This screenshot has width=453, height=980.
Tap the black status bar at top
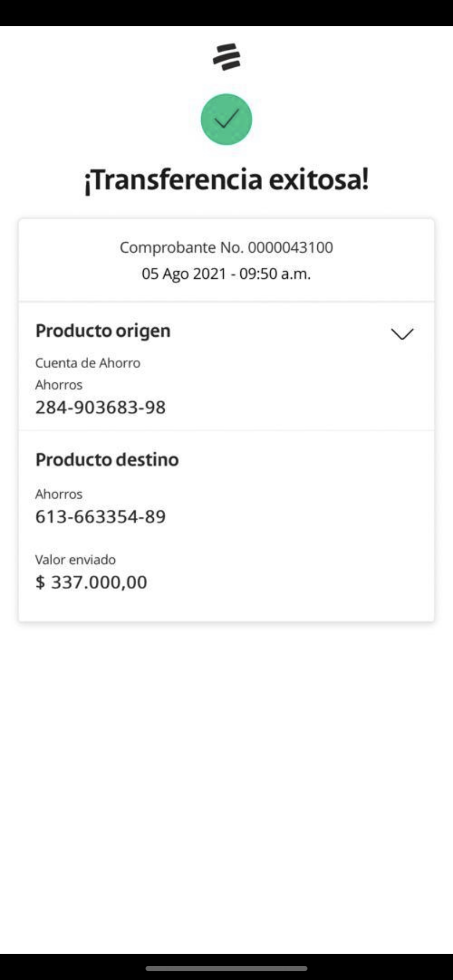[226, 13]
